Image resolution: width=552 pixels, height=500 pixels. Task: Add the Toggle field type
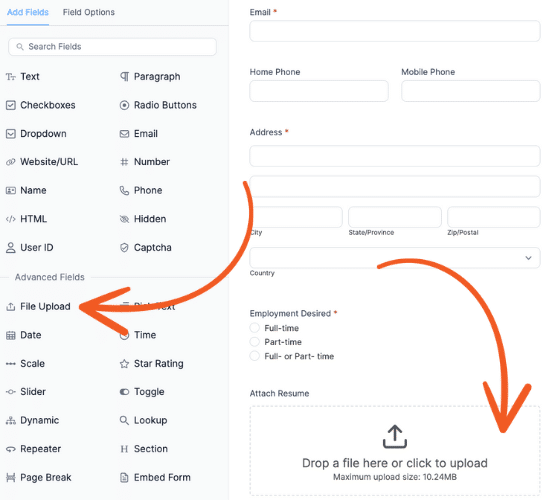click(142, 392)
